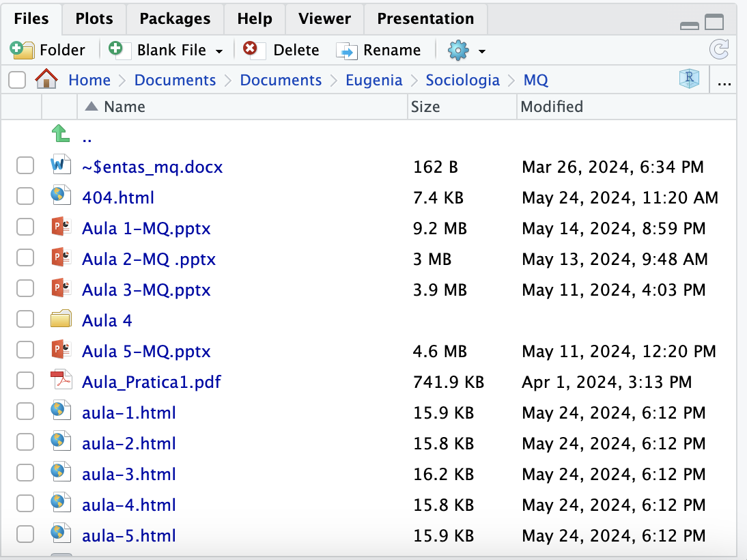
Task: Sort files by the Modified column header
Action: tap(552, 106)
